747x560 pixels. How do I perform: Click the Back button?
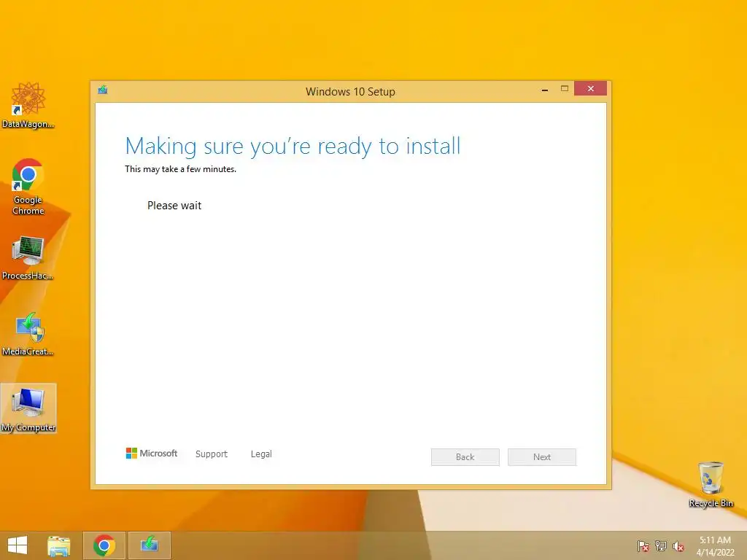pyautogui.click(x=465, y=456)
